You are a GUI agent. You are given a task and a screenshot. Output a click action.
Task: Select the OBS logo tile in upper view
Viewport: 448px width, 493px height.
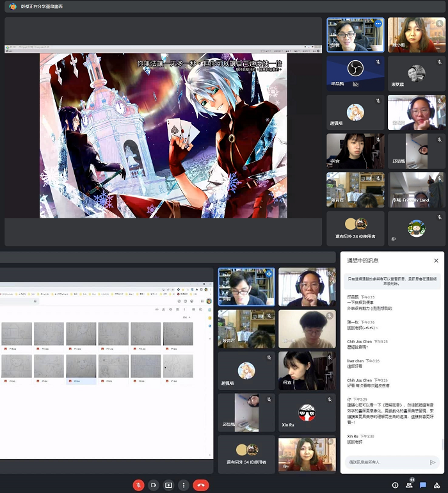[x=355, y=74]
